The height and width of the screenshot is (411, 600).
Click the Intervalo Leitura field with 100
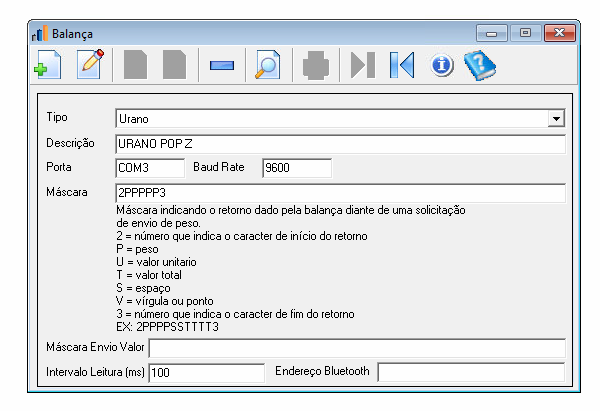click(207, 372)
